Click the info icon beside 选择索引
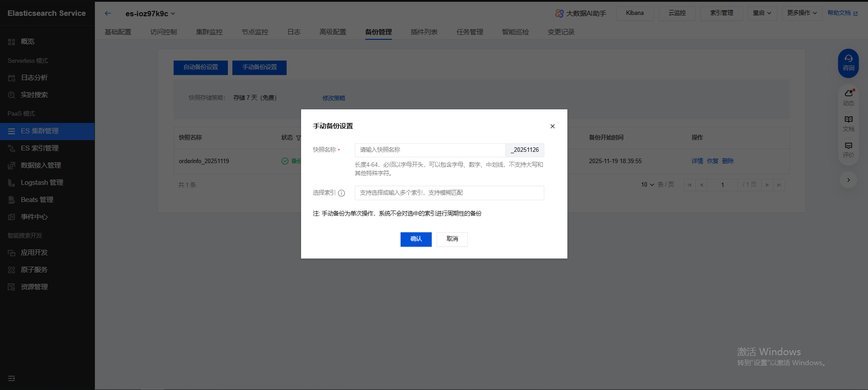The image size is (868, 390). tap(341, 193)
